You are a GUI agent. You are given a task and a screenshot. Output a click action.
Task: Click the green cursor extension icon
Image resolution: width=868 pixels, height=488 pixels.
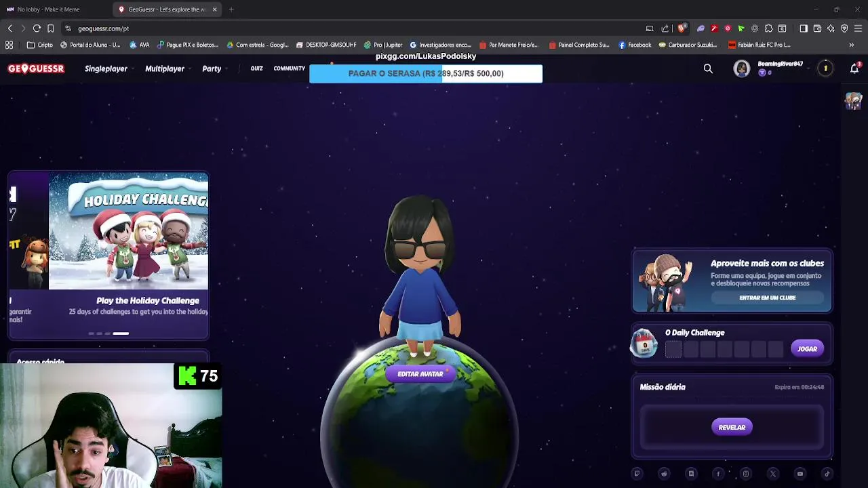[741, 28]
